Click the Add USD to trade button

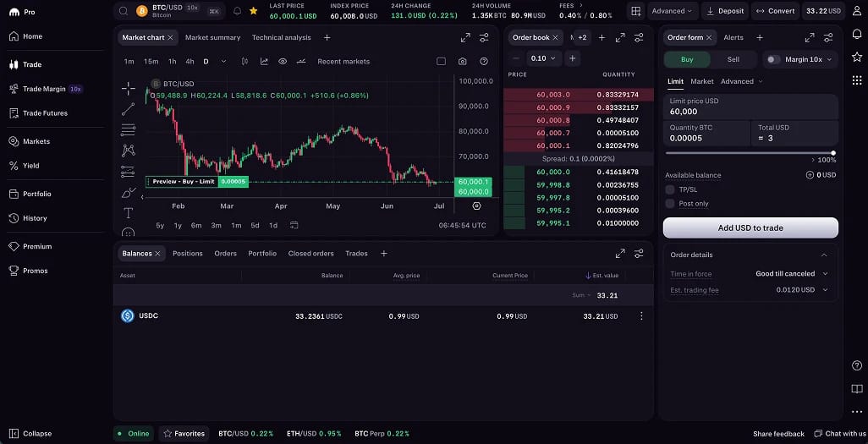point(750,227)
